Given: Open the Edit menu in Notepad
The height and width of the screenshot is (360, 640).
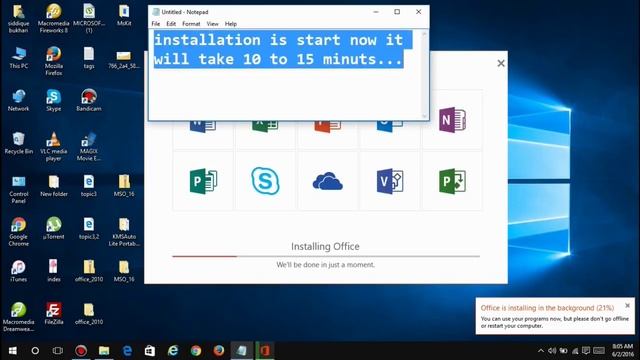Looking at the screenshot, I should pyautogui.click(x=171, y=24).
